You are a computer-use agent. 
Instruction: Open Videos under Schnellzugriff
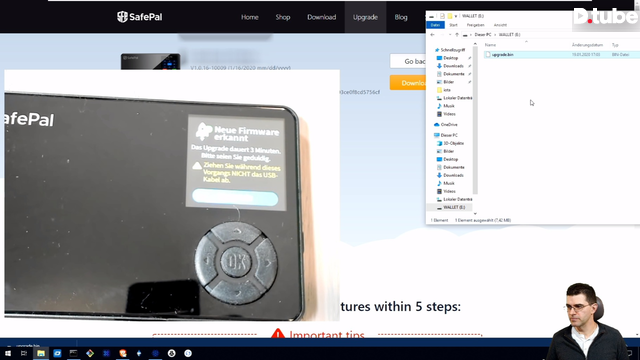(x=446, y=114)
